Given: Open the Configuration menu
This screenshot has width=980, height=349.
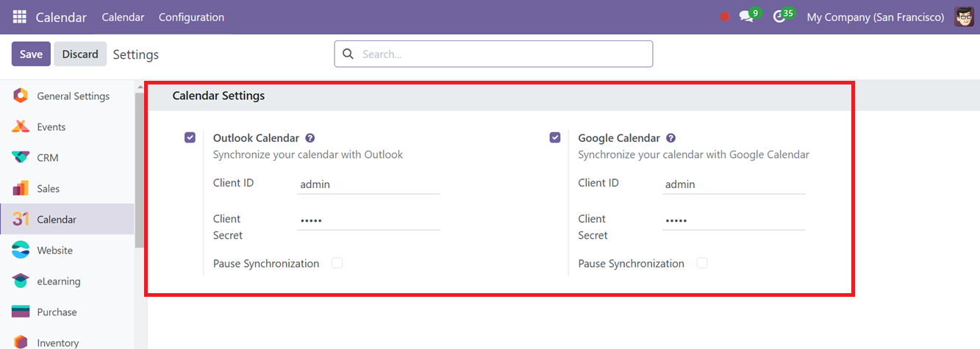Looking at the screenshot, I should 191,17.
